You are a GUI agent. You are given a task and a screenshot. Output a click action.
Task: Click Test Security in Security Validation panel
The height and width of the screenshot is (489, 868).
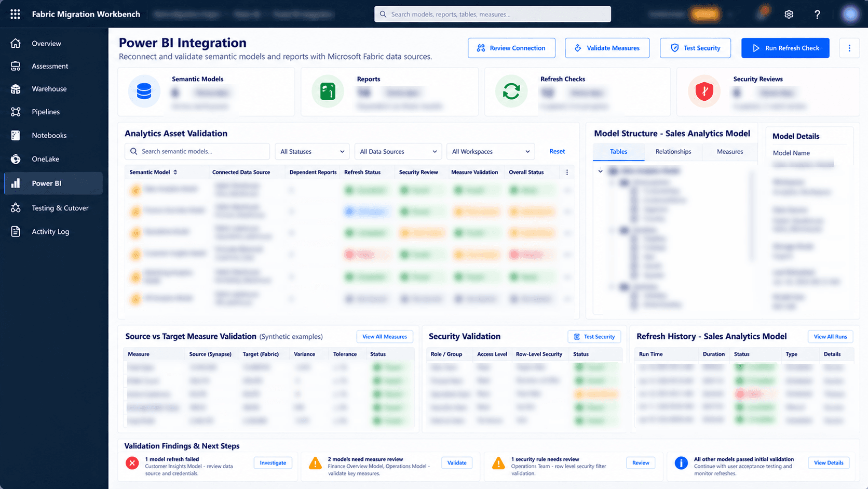pyautogui.click(x=594, y=337)
